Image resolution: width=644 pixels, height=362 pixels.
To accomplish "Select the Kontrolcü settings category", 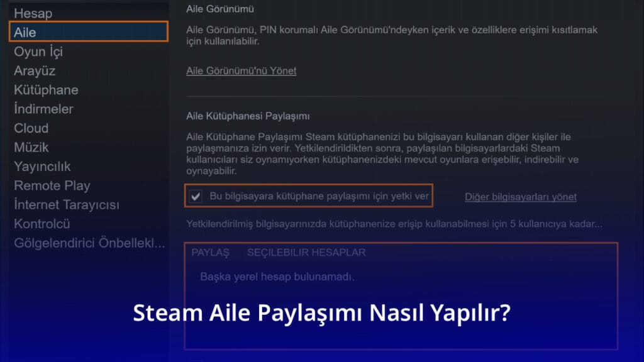I will point(42,224).
